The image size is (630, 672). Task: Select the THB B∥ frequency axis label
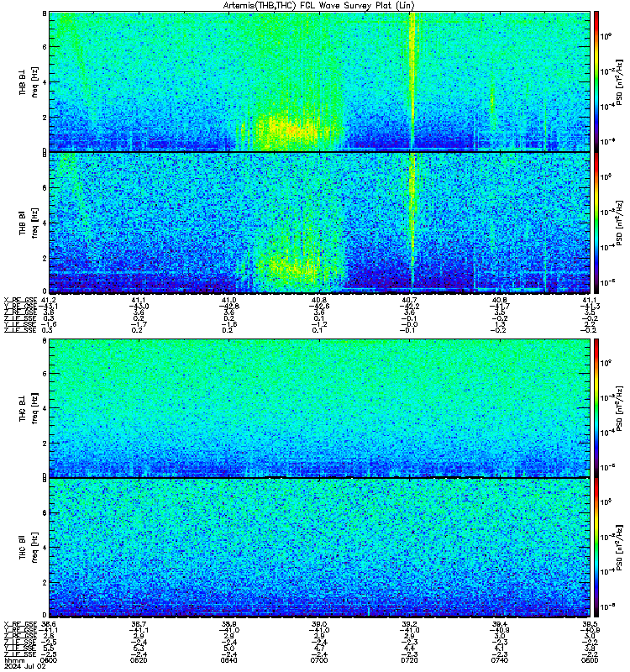point(29,223)
